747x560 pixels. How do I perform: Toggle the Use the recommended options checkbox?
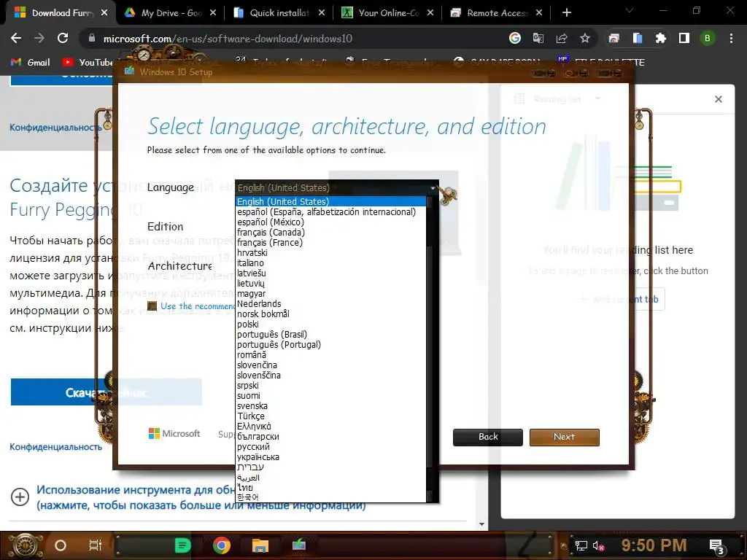152,306
